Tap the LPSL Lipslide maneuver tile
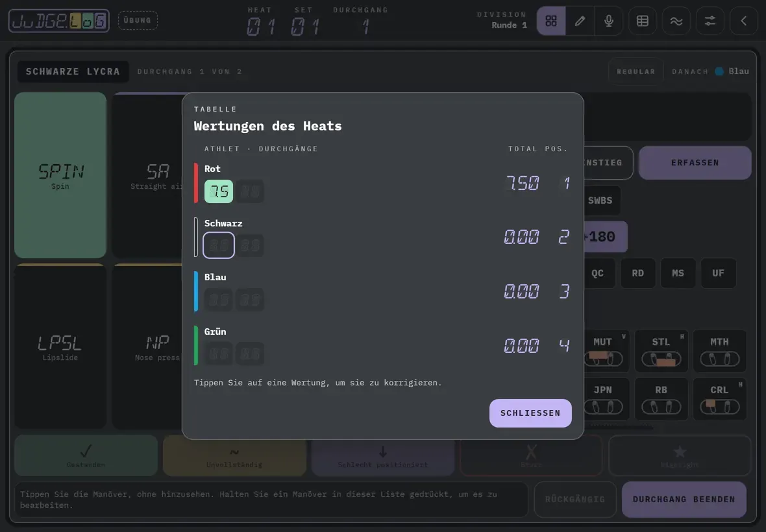The width and height of the screenshot is (766, 532). [60, 346]
